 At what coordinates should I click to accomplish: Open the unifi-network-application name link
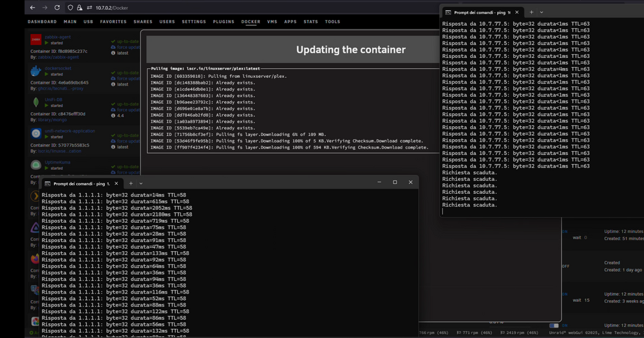[70, 131]
